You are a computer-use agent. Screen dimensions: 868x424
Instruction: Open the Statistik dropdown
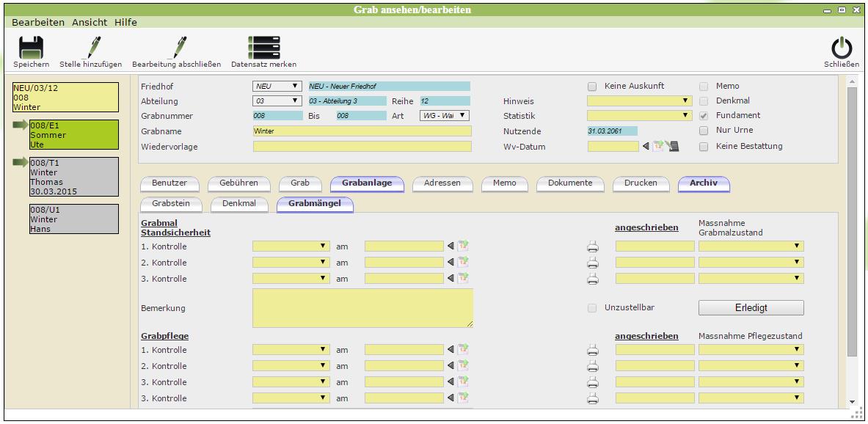(639, 116)
